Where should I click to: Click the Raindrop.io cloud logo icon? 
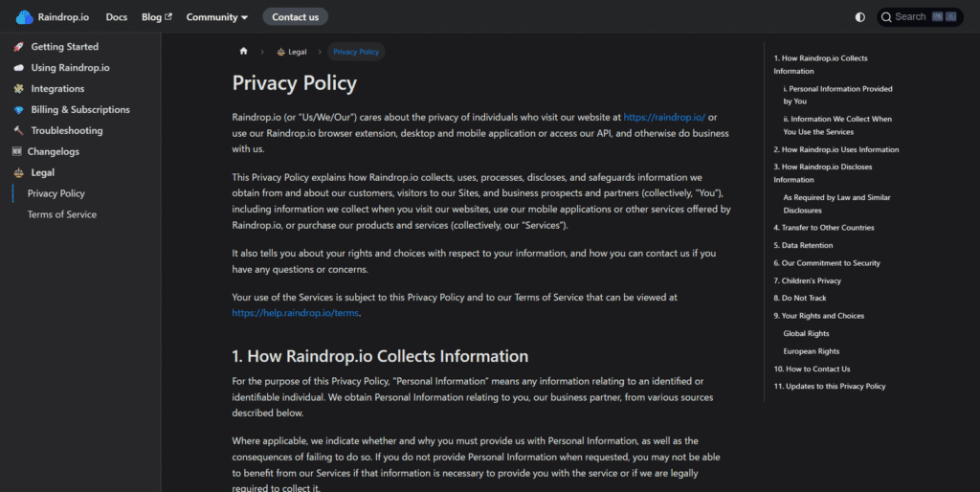coord(24,17)
